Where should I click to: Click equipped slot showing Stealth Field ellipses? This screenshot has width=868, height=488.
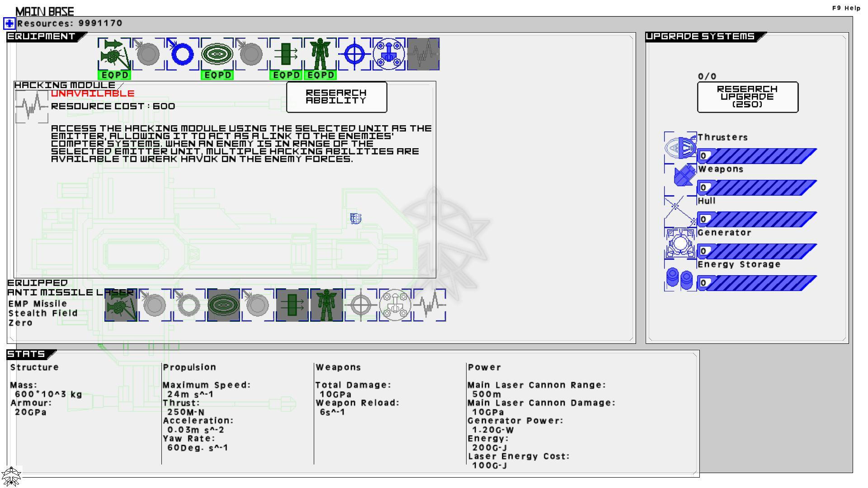[x=224, y=305]
